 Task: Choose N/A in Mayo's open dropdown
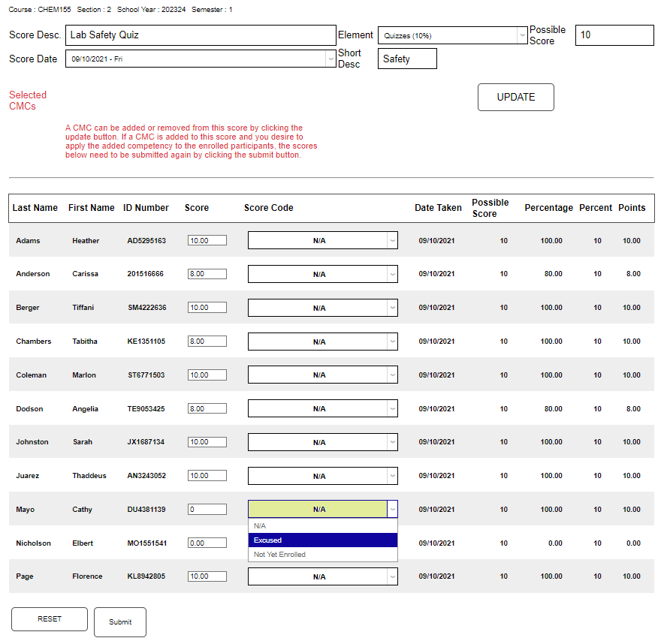point(322,525)
